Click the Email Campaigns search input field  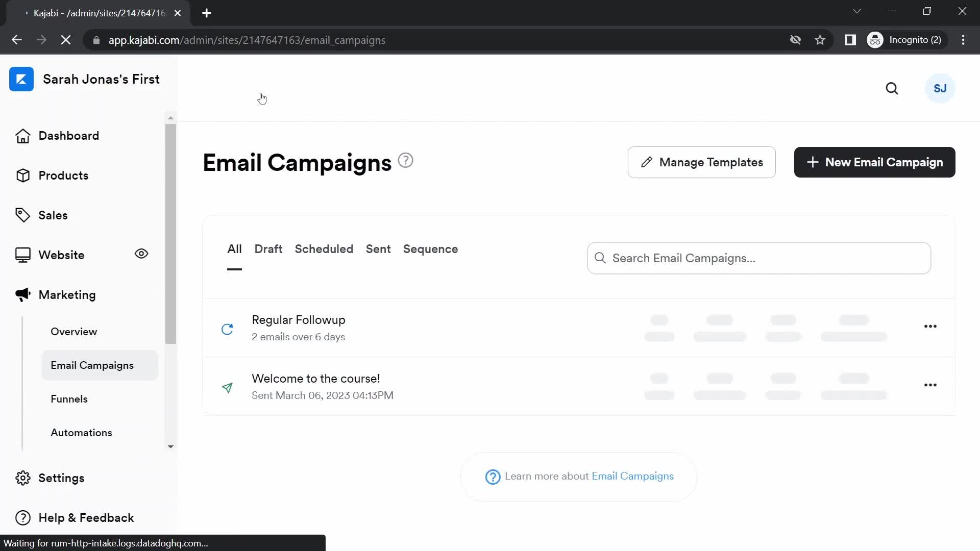click(759, 258)
